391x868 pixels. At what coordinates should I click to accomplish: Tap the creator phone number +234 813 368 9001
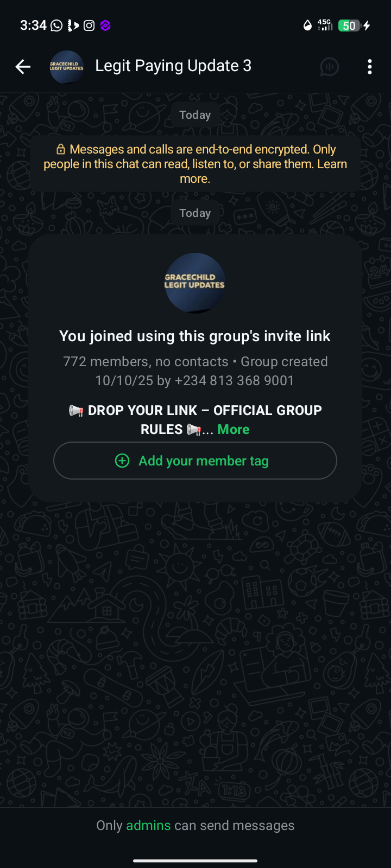(x=234, y=381)
